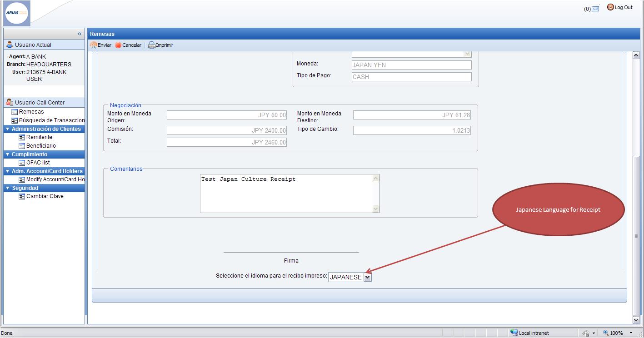Screen dimensions: 644x338
Task: Click the ARIAS logo
Action: [17, 13]
